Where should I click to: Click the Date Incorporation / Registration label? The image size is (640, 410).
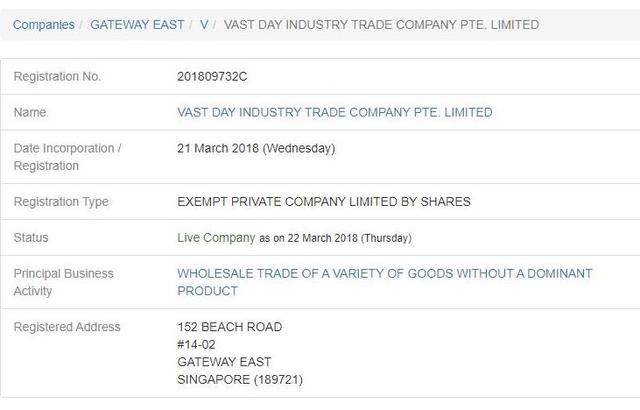pyautogui.click(x=67, y=157)
